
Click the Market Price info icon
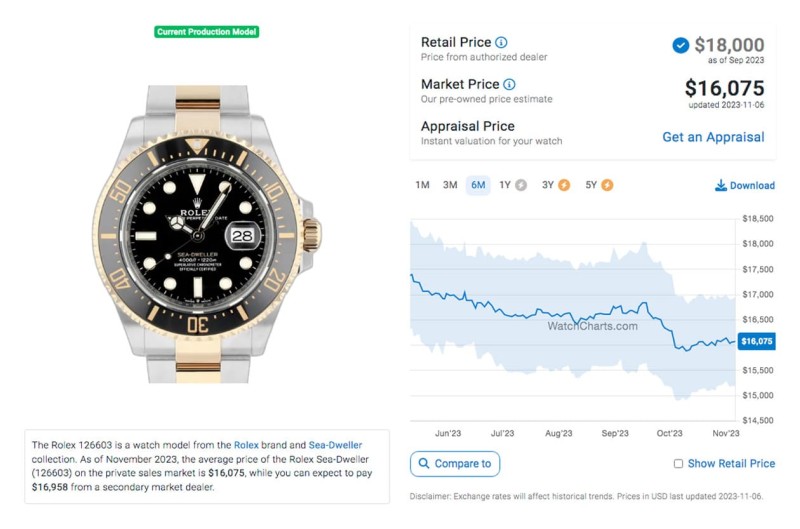click(x=509, y=84)
